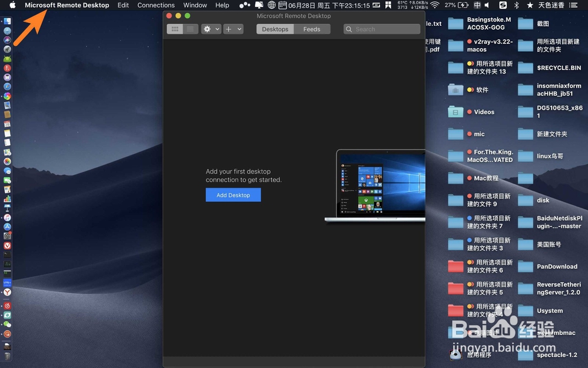Open the Connections menu
The width and height of the screenshot is (588, 368).
156,5
